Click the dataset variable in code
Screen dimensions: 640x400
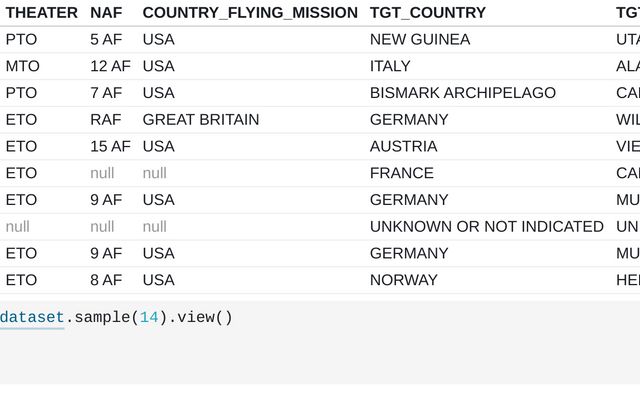(32, 318)
